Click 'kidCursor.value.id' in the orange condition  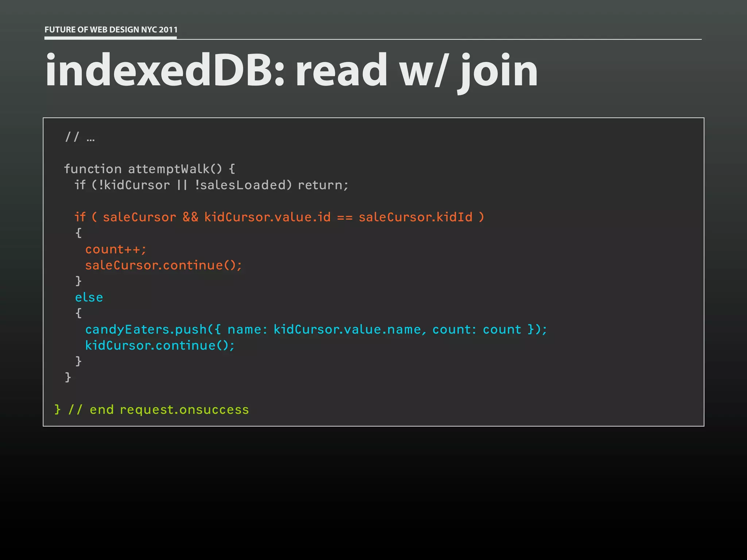(267, 217)
